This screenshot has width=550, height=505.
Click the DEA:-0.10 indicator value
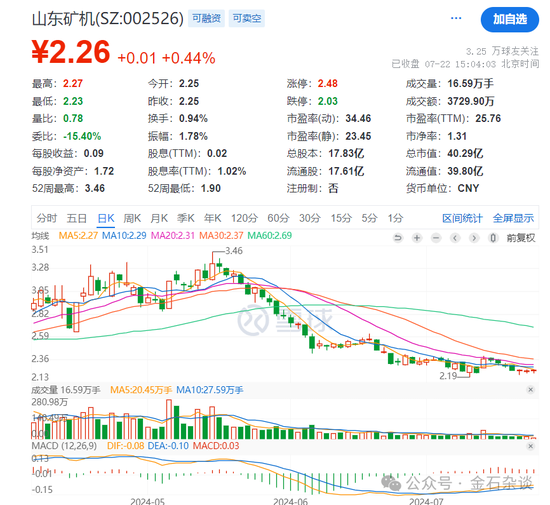click(x=168, y=446)
